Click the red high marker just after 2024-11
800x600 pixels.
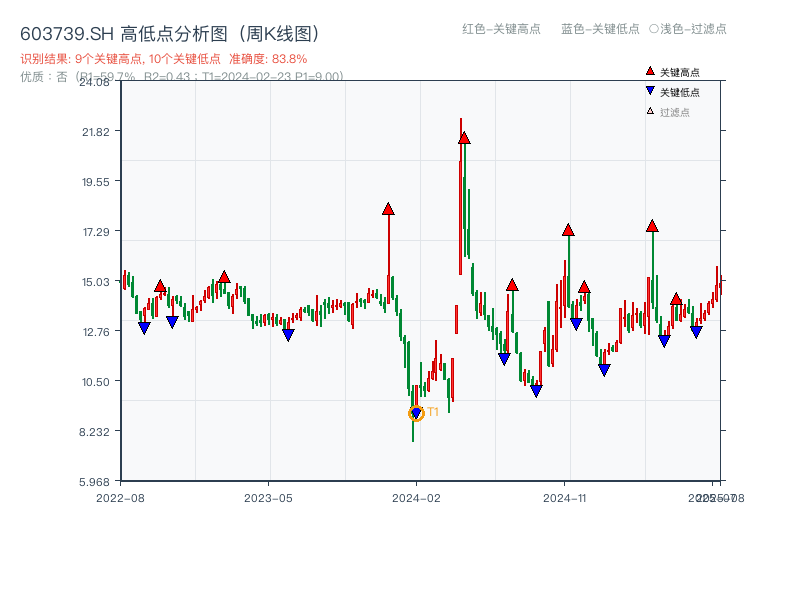point(568,230)
